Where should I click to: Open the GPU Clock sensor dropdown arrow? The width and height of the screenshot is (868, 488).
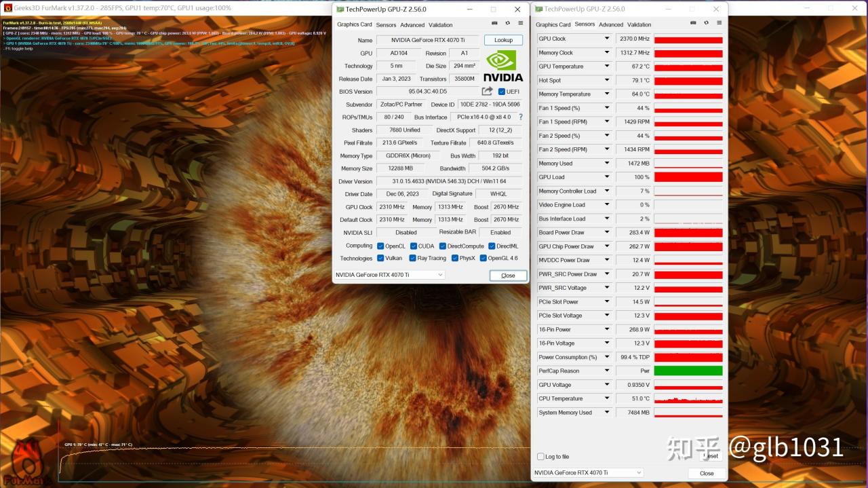tap(607, 39)
